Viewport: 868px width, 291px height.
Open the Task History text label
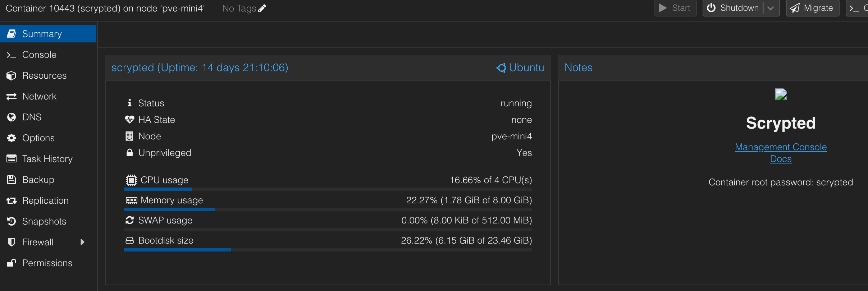[47, 159]
